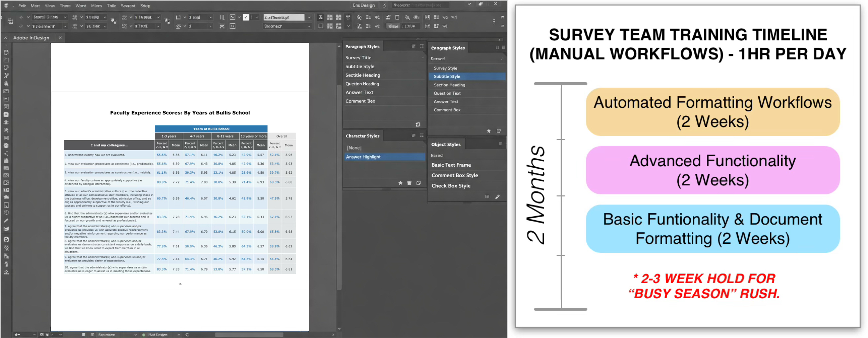The width and height of the screenshot is (868, 338).
Task: Open the 'Nat Design' dropdown in status bar
Action: (178, 335)
